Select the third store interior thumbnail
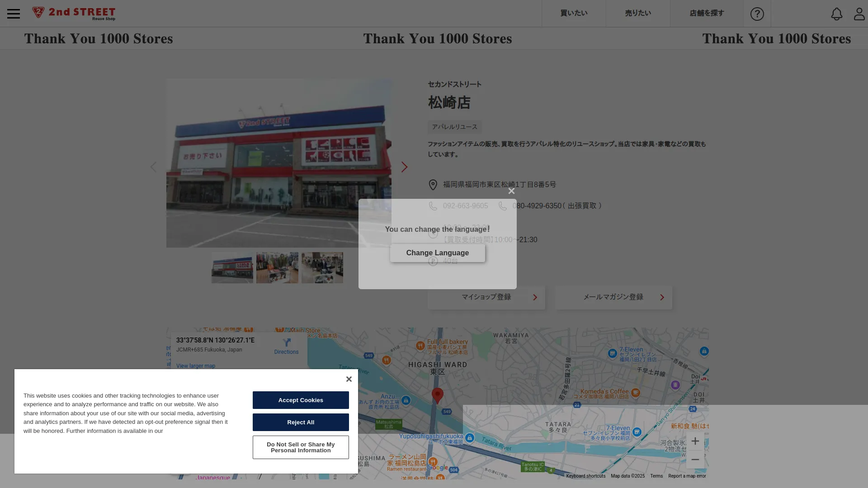The image size is (868, 488). (x=322, y=267)
